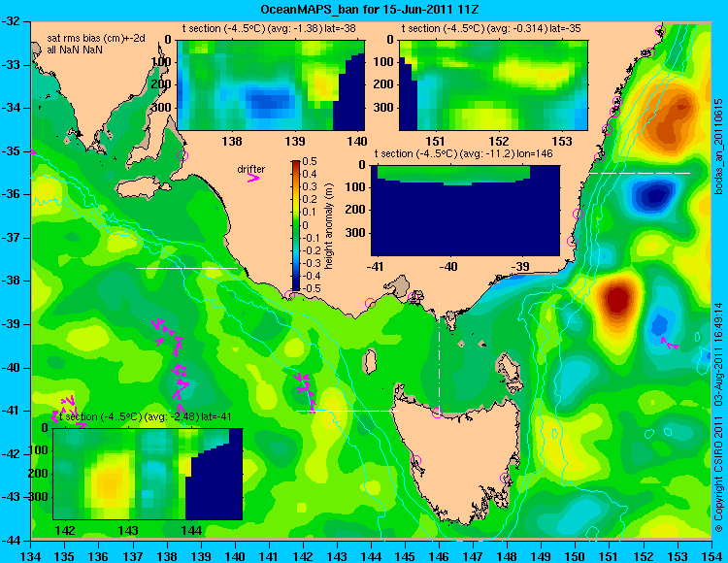728x563 pixels.
Task: Click the 139 tick in the lat=-38 inset
Action: coord(295,141)
